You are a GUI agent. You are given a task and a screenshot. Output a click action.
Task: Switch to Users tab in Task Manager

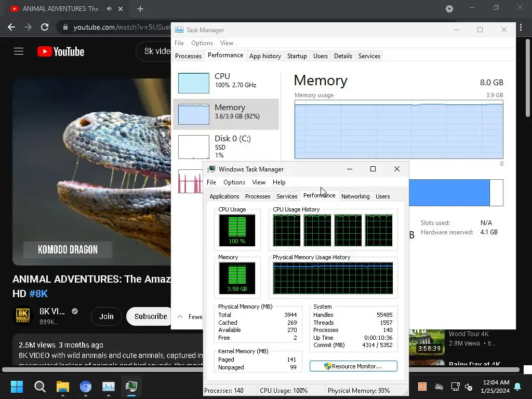click(x=320, y=56)
